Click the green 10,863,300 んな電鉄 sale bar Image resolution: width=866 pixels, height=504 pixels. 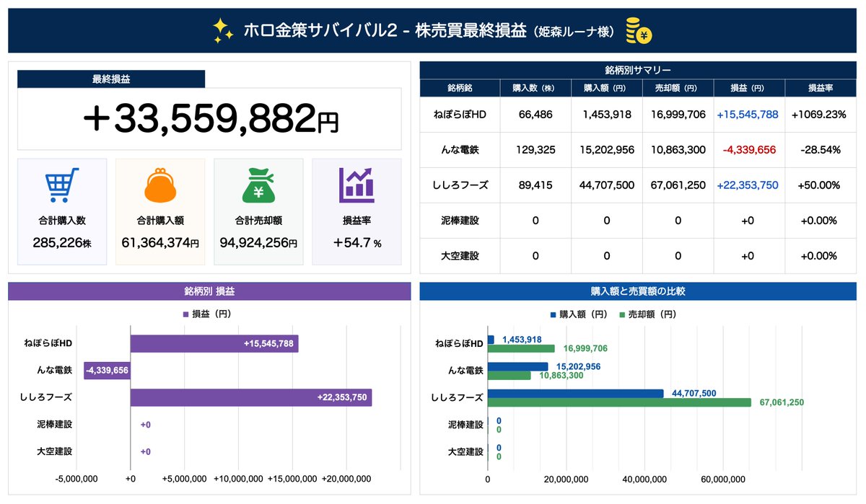pyautogui.click(x=509, y=376)
